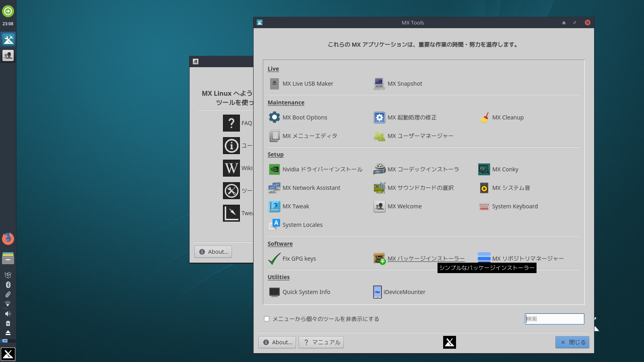Click the eject media tray icon
This screenshot has width=644, height=362.
[x=8, y=333]
